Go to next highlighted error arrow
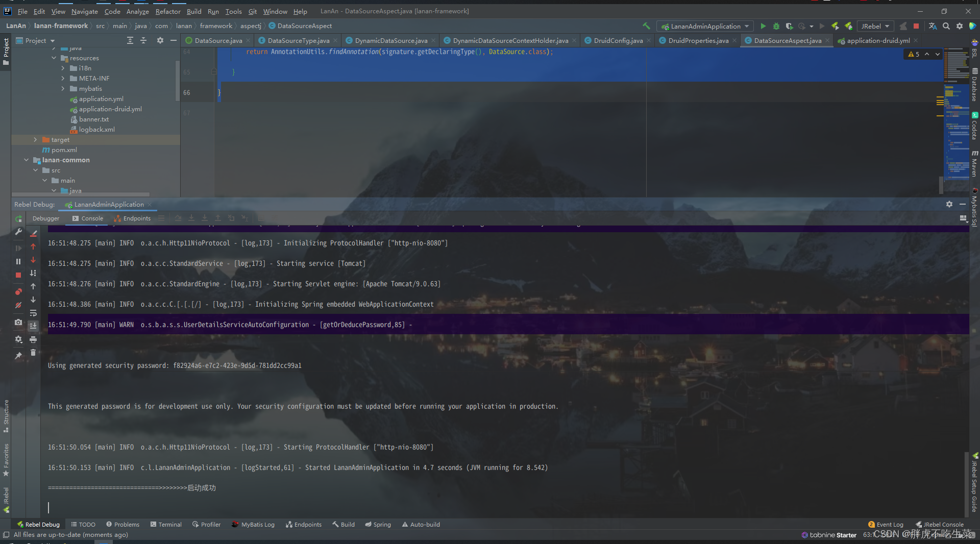Screen dimensions: 980x544 [938, 54]
